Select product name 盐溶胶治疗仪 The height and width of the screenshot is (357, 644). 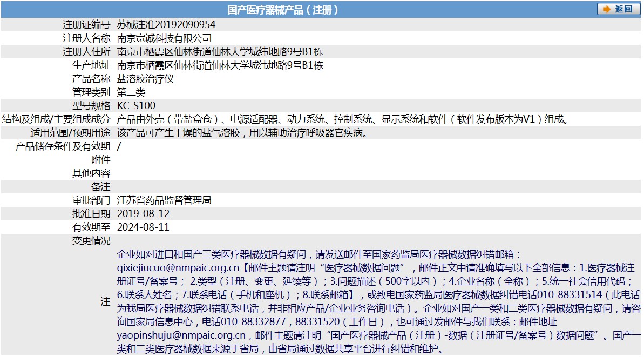(x=145, y=79)
